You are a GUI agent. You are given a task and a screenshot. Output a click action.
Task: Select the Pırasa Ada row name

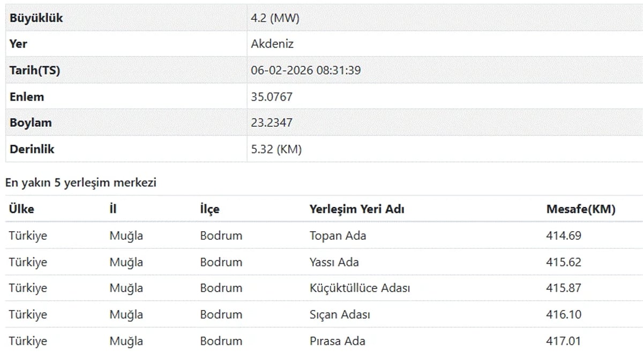338,341
